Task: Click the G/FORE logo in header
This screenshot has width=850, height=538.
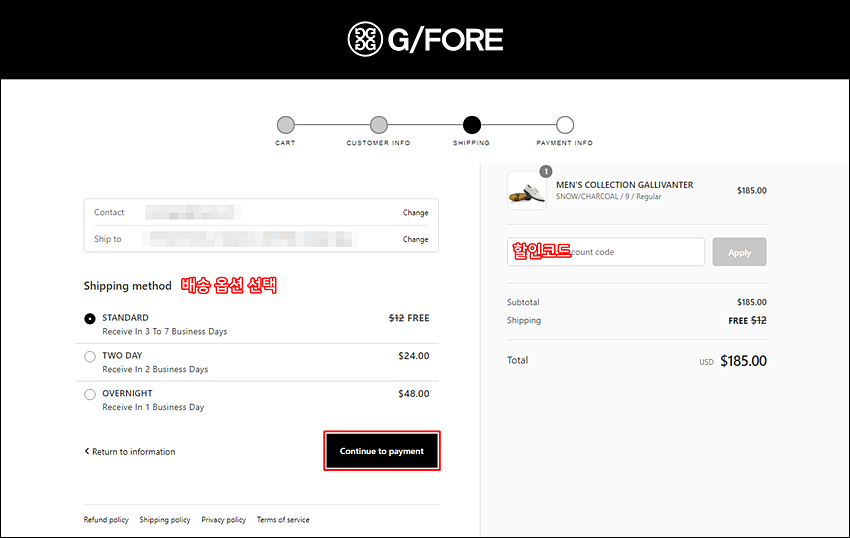Action: 425,39
